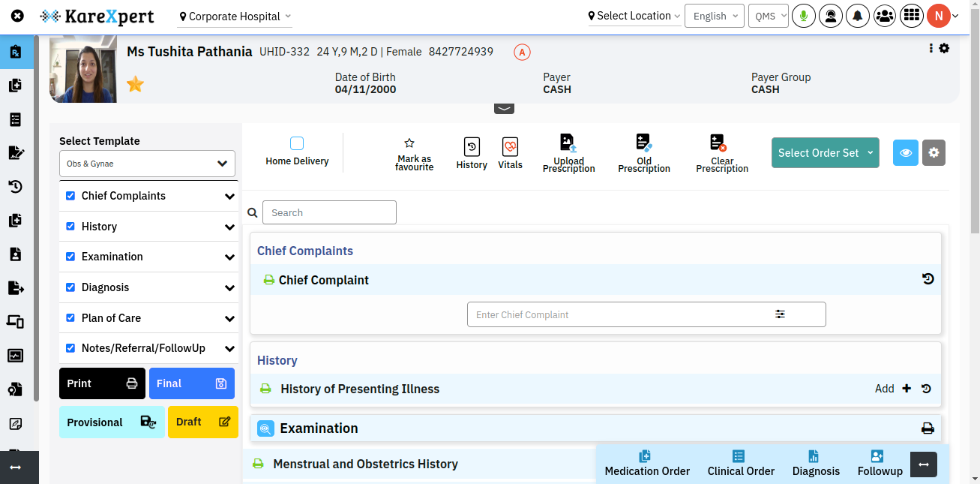Switch to the Medication Order tab

(x=646, y=463)
